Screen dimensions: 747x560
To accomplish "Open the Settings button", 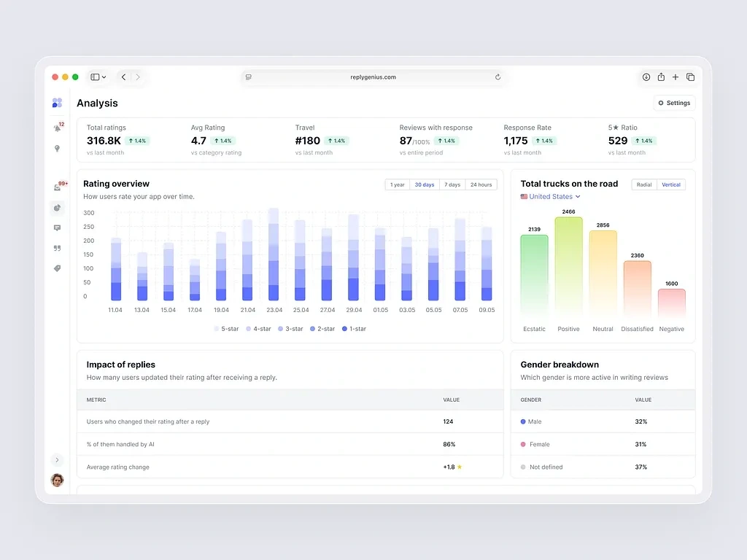I will point(674,103).
